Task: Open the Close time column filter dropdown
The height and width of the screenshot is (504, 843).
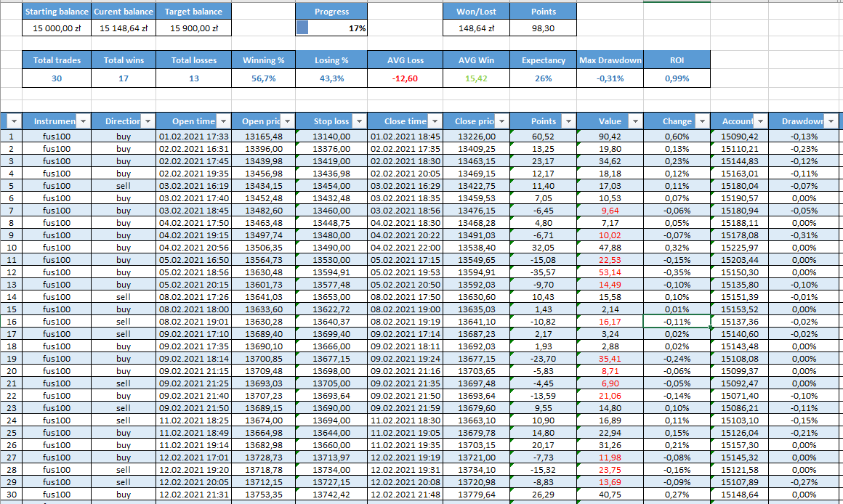Action: click(x=435, y=121)
